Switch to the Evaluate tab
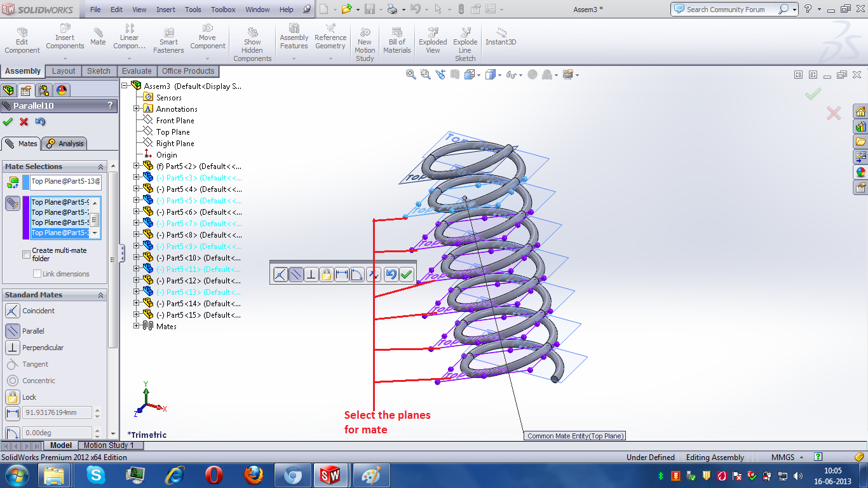This screenshot has height=488, width=868. click(137, 71)
